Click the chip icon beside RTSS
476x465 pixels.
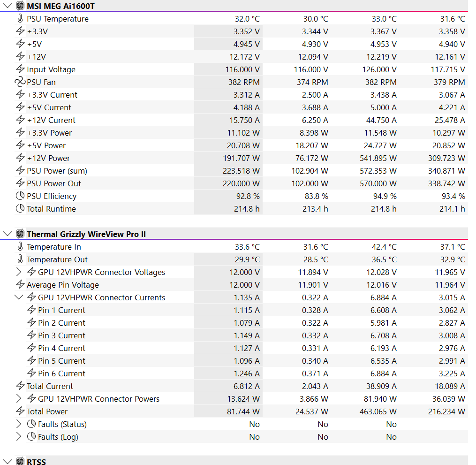coord(20,462)
